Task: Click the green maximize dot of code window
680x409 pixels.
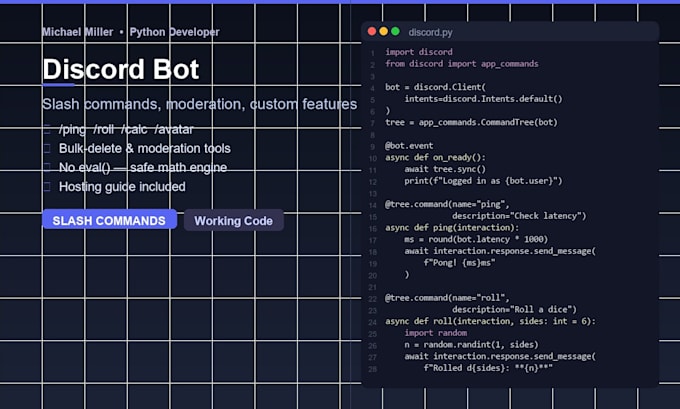Action: 395,32
